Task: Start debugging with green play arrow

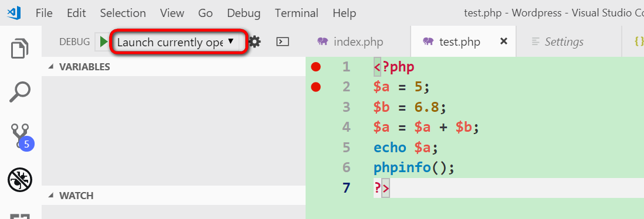Action: point(103,42)
